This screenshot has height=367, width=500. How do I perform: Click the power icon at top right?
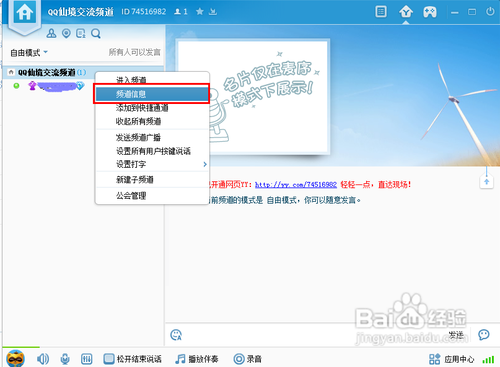pos(490,12)
